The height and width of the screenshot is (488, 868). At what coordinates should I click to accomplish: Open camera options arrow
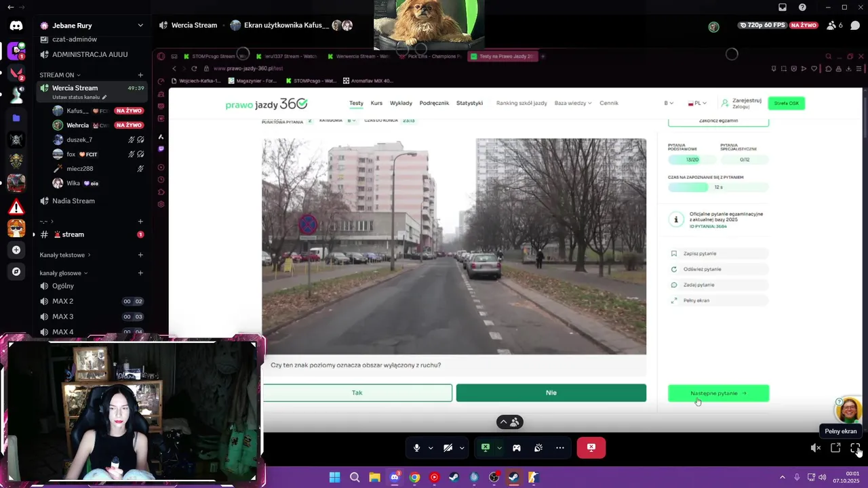coord(462,447)
